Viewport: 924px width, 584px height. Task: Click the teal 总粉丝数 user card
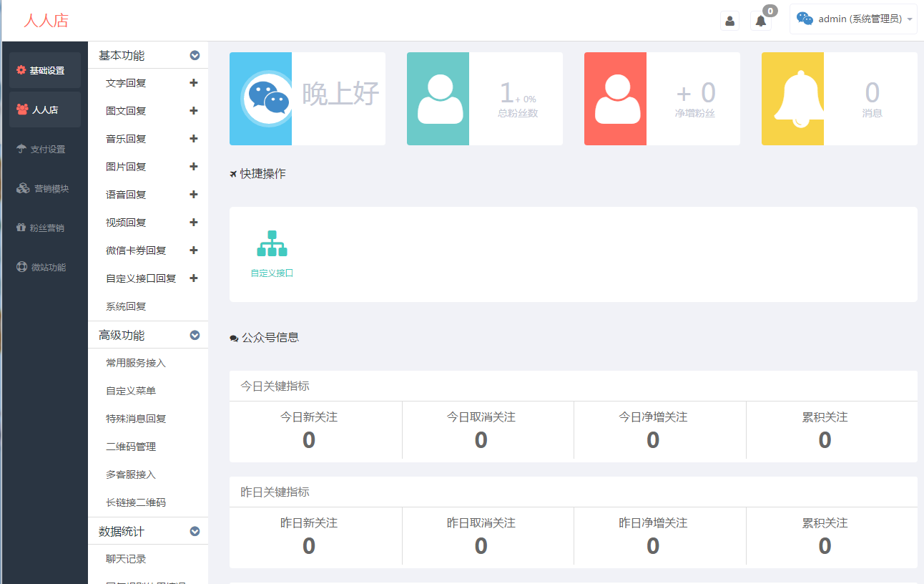(484, 99)
